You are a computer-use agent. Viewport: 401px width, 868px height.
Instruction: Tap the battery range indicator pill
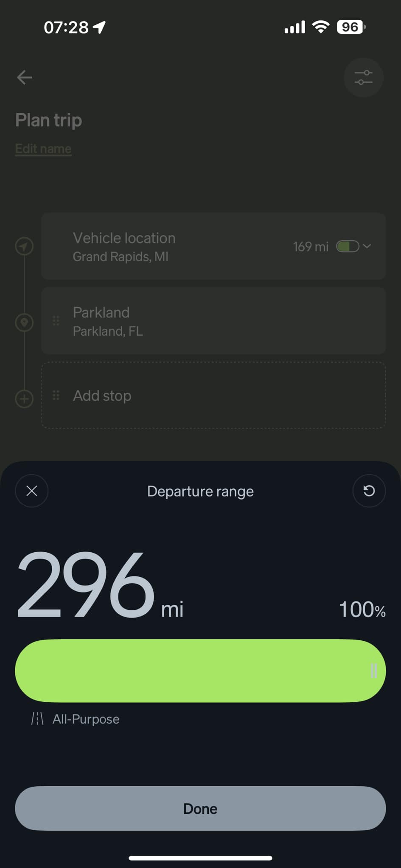click(x=348, y=246)
